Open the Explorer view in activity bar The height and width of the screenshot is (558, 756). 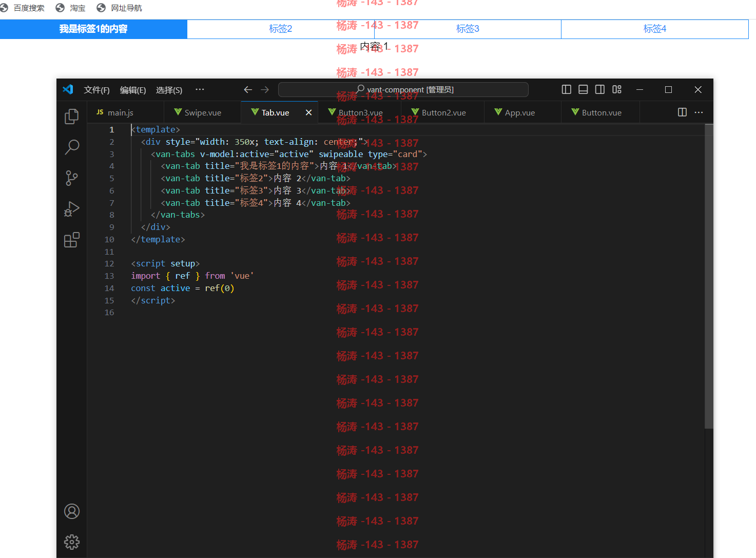tap(72, 117)
